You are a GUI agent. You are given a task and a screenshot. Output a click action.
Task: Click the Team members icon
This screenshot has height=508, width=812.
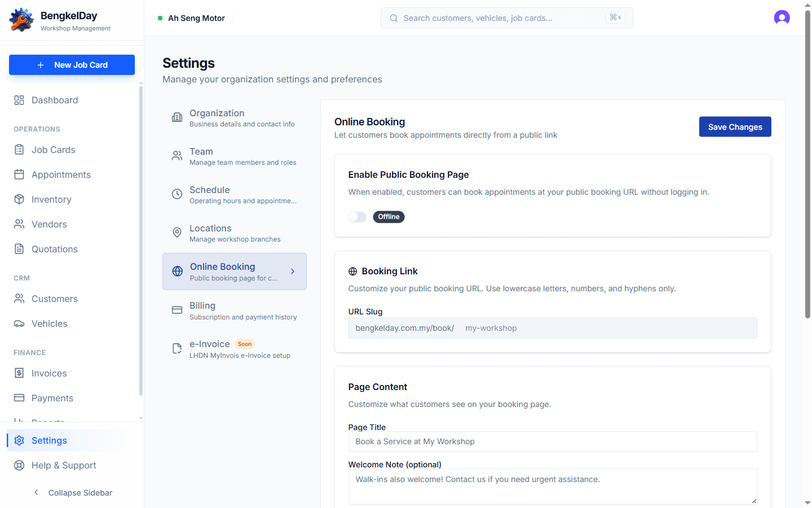pyautogui.click(x=177, y=156)
